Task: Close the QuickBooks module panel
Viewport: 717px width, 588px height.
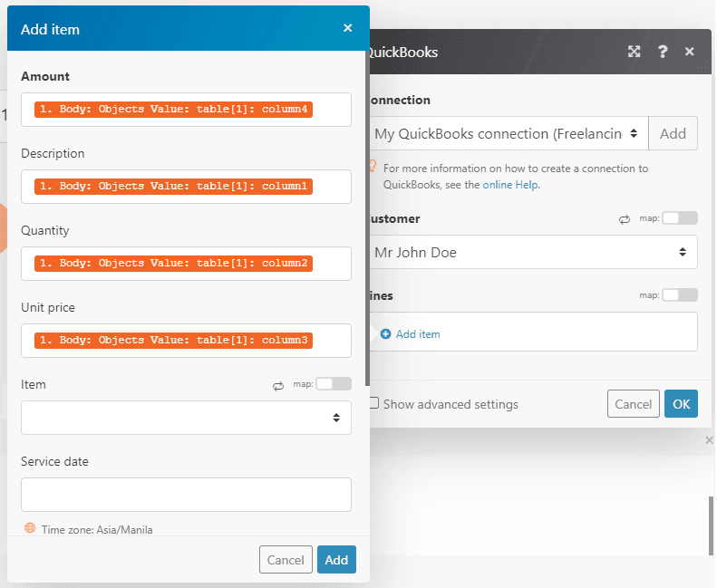Action: (690, 52)
